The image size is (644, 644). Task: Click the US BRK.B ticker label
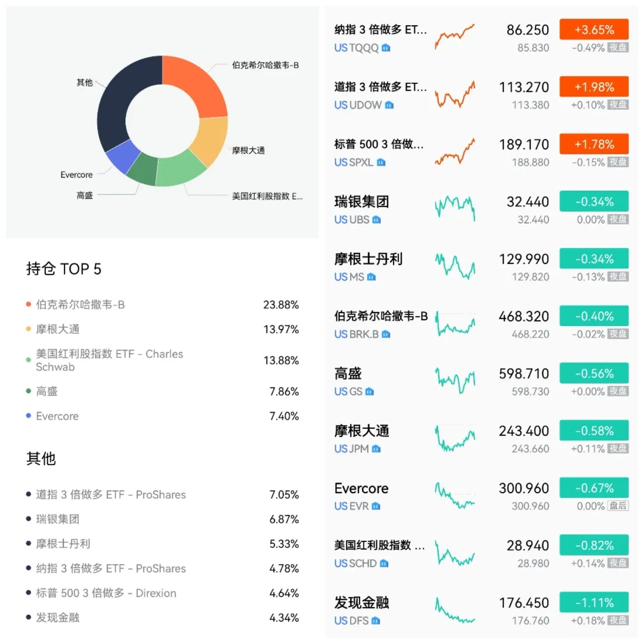click(357, 335)
